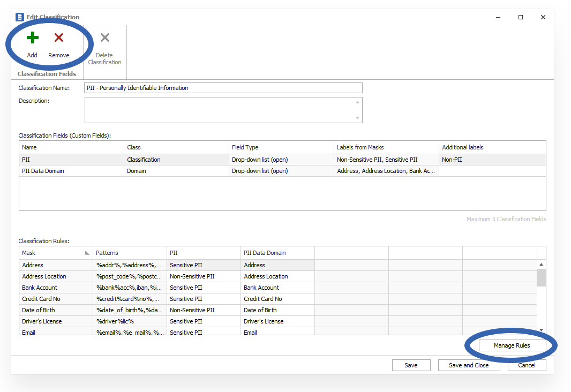The height and width of the screenshot is (392, 571).
Task: Click the Save button
Action: [411, 365]
